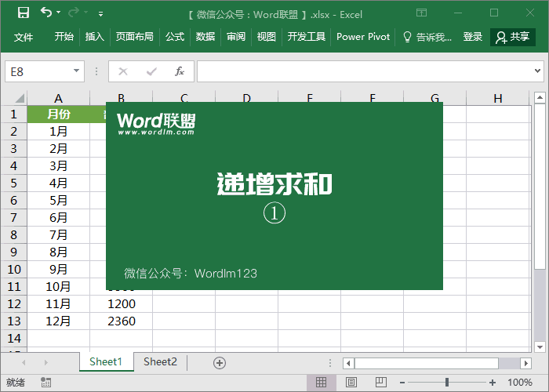
Task: Click the zoom in plus icon
Action: pos(492,383)
